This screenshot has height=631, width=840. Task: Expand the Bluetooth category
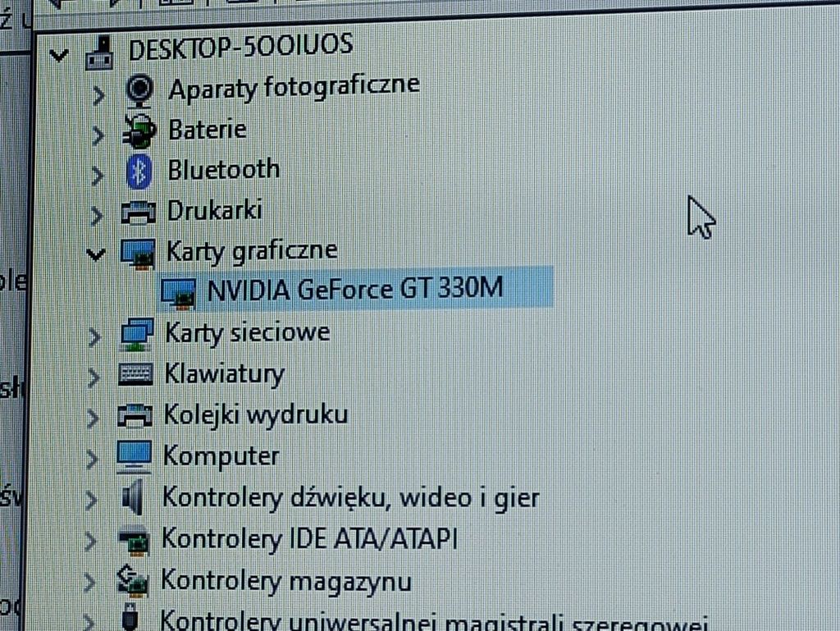point(97,176)
